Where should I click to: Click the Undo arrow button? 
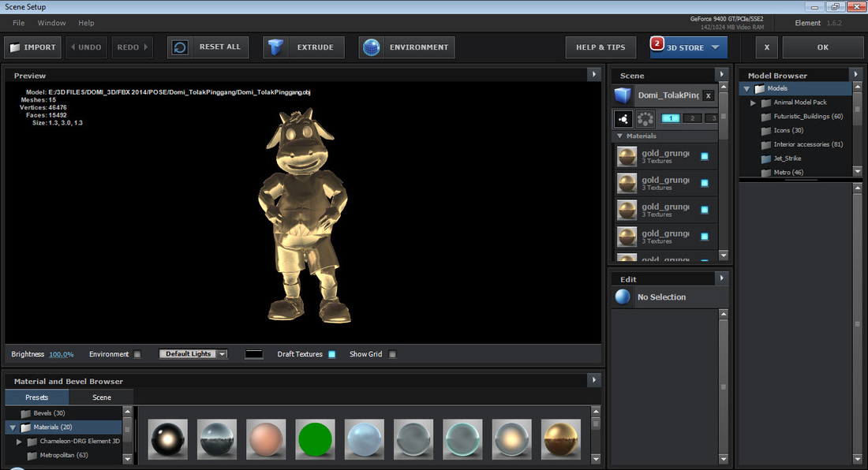[x=86, y=47]
